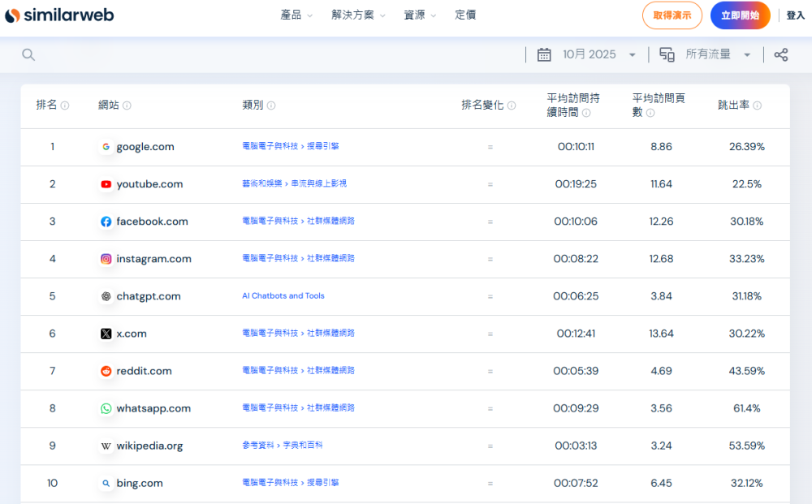Open the 登入 login link
812x504 pixels.
795,15
